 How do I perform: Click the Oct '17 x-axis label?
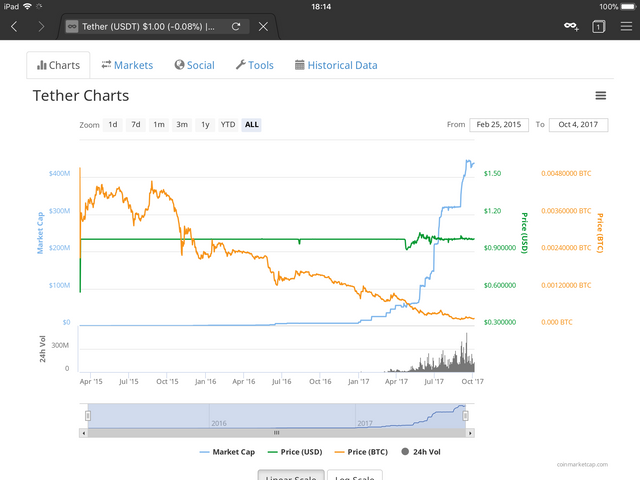[472, 382]
